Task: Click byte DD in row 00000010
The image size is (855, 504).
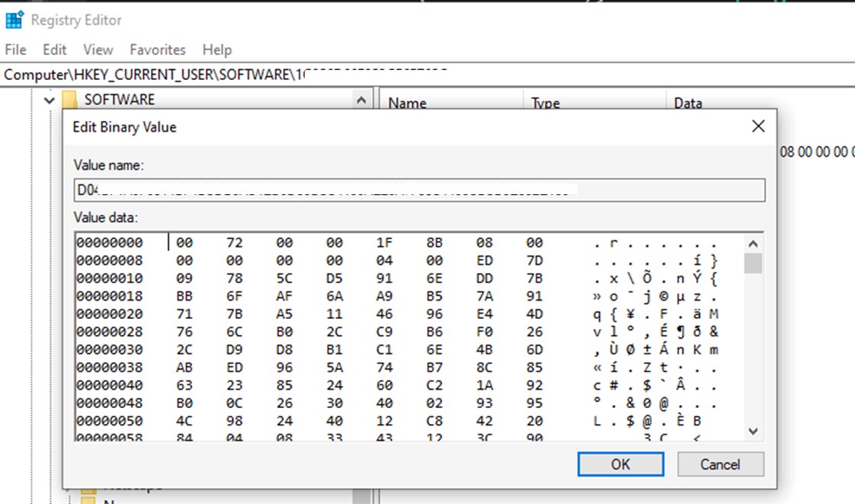Action: 484,279
